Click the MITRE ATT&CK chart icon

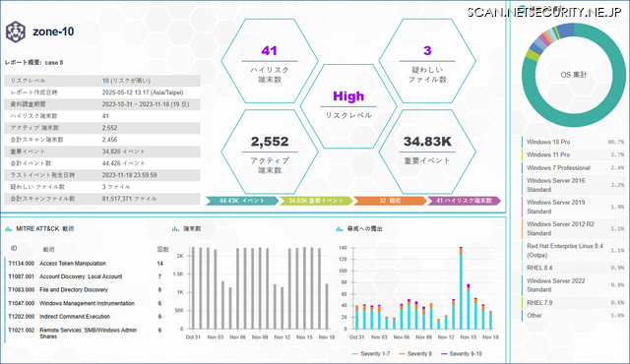[x=9, y=229]
